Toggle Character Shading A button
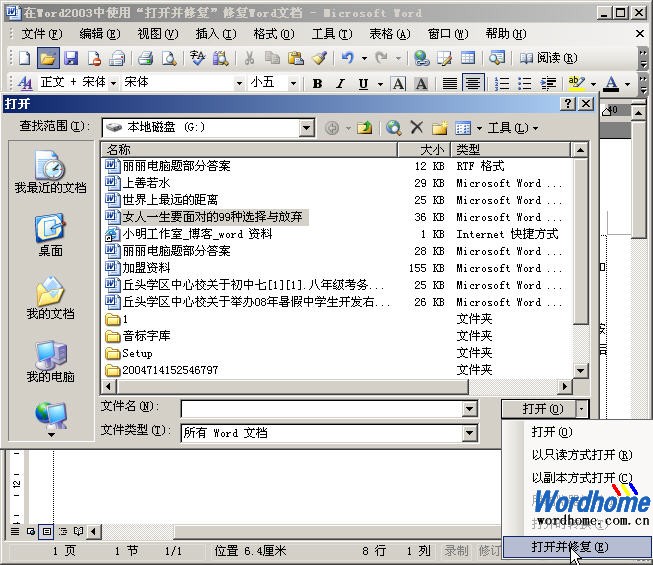This screenshot has width=653, height=565. [421, 84]
